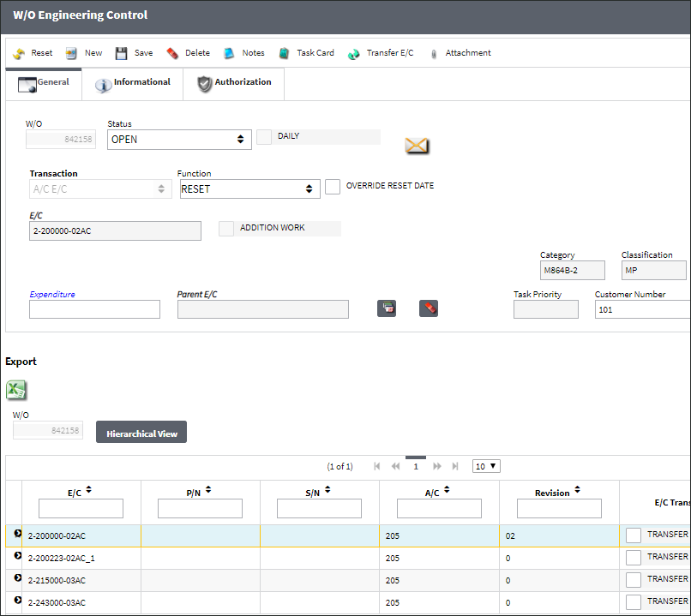Check TRANSFER box for row 2-243000-03AC
Viewport: 691px width, 616px height.
click(634, 602)
